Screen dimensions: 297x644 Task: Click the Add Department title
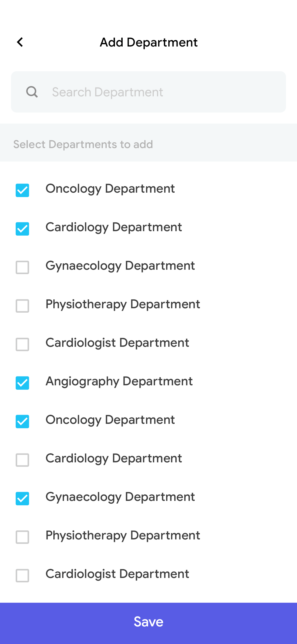click(148, 42)
